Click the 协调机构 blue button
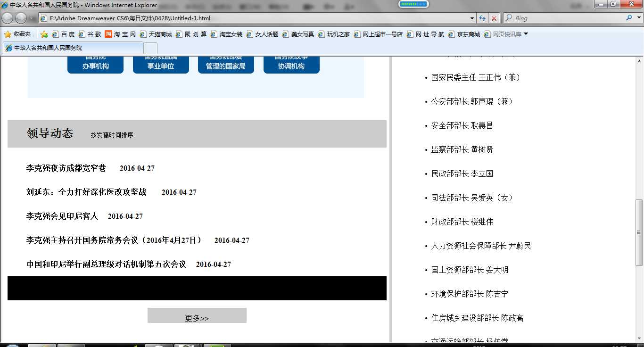644x347 pixels. tap(291, 65)
